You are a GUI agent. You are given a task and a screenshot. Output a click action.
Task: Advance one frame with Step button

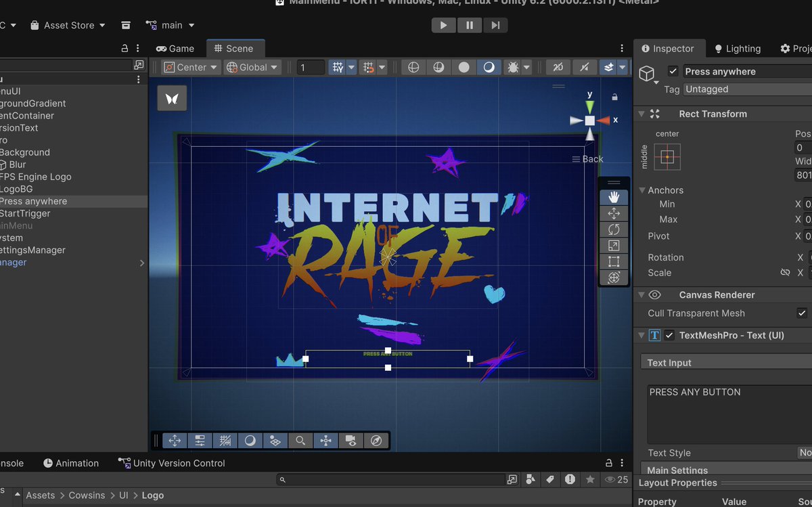[495, 25]
